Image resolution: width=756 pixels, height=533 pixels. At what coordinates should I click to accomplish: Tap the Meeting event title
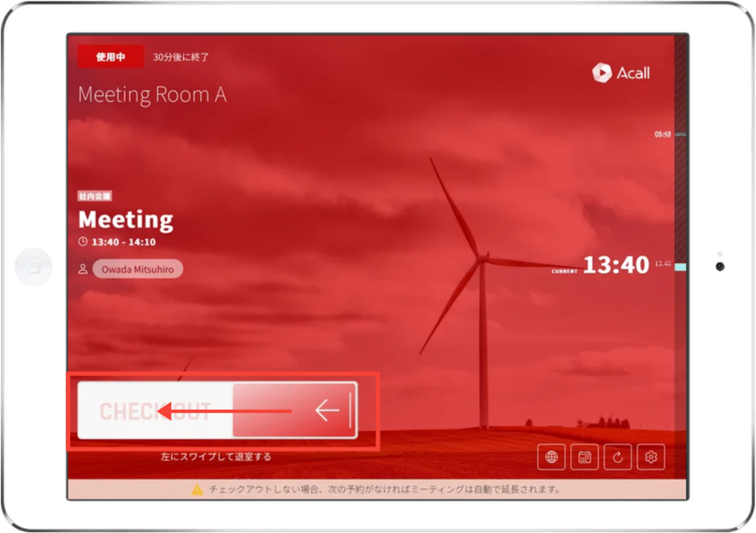(x=126, y=220)
